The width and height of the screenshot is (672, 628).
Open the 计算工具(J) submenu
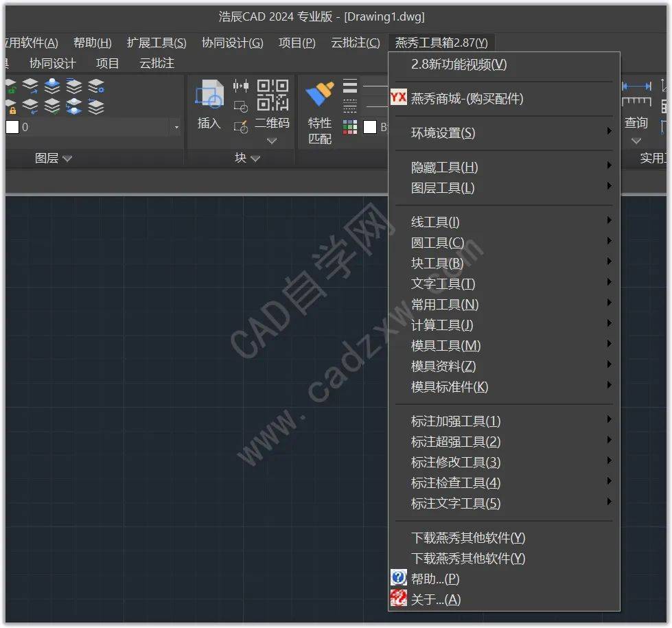coord(504,325)
